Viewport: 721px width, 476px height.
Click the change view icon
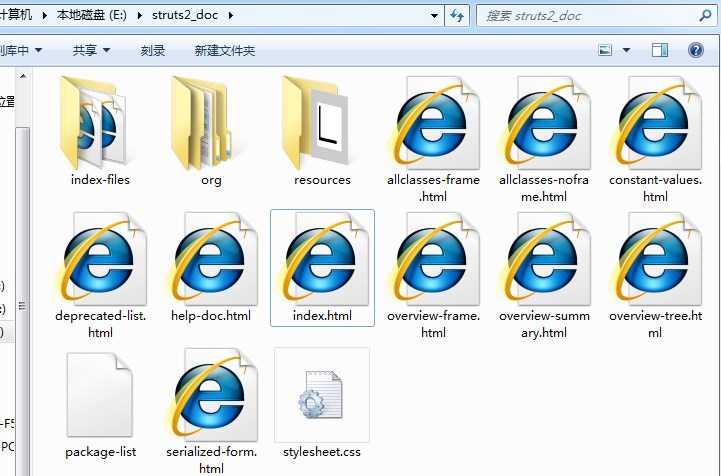(605, 50)
